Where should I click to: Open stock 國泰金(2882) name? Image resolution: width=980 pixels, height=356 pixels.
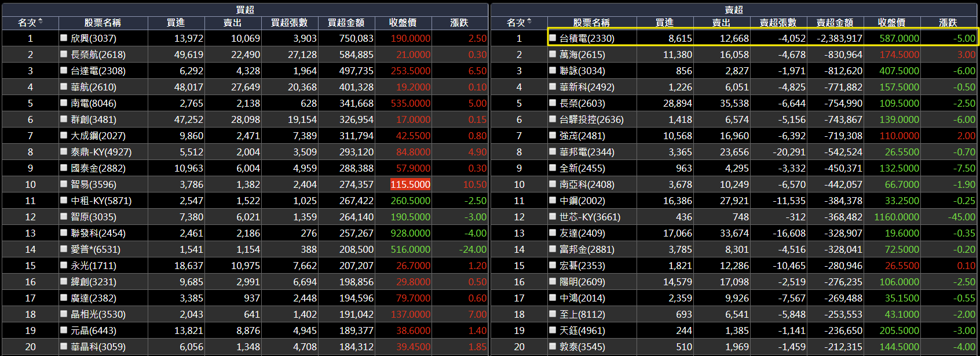[98, 168]
